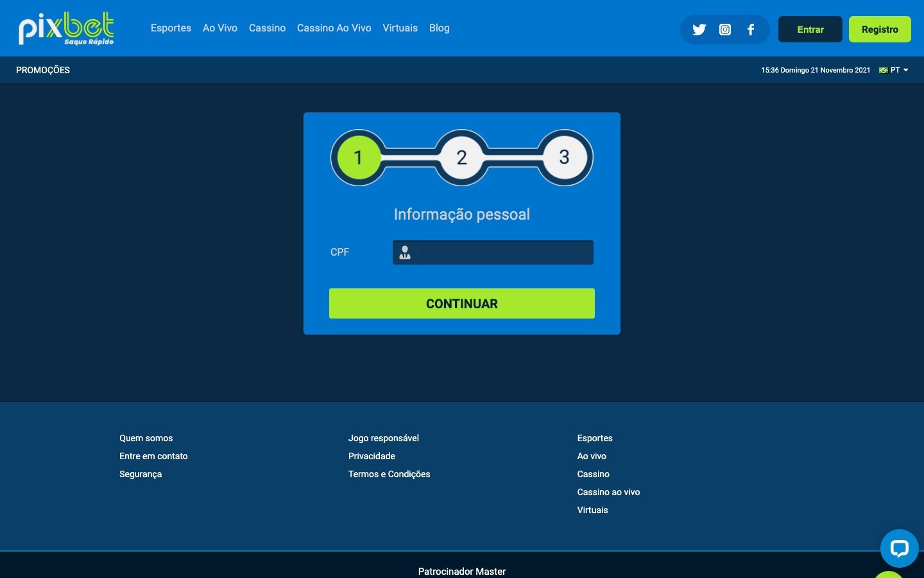Open the Pixbet logo home link

66,29
